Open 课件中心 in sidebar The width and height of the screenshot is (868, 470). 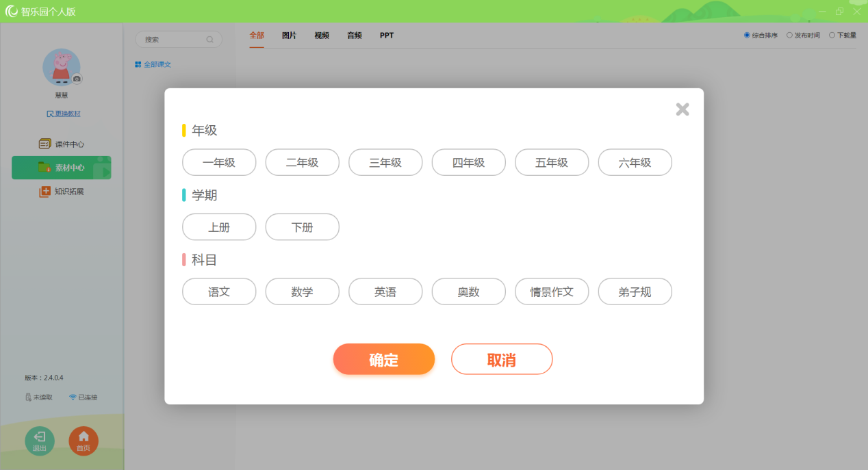62,144
